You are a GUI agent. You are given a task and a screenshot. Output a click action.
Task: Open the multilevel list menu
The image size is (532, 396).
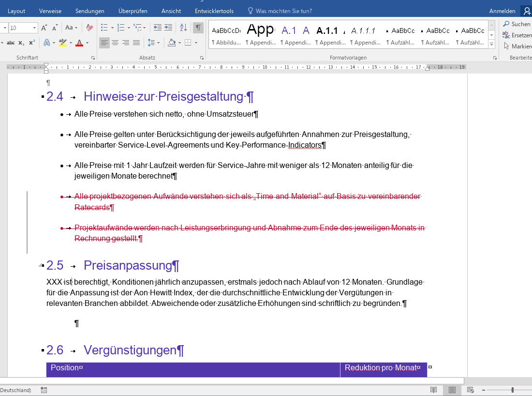139,28
